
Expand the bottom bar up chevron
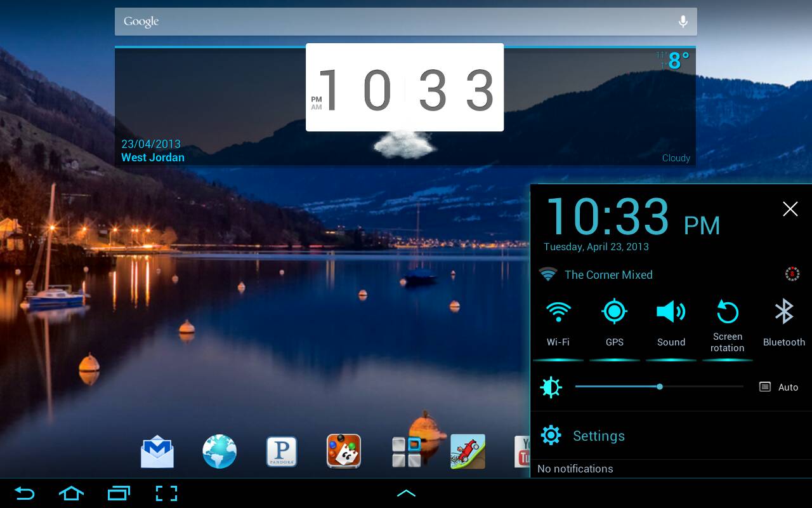(x=406, y=493)
